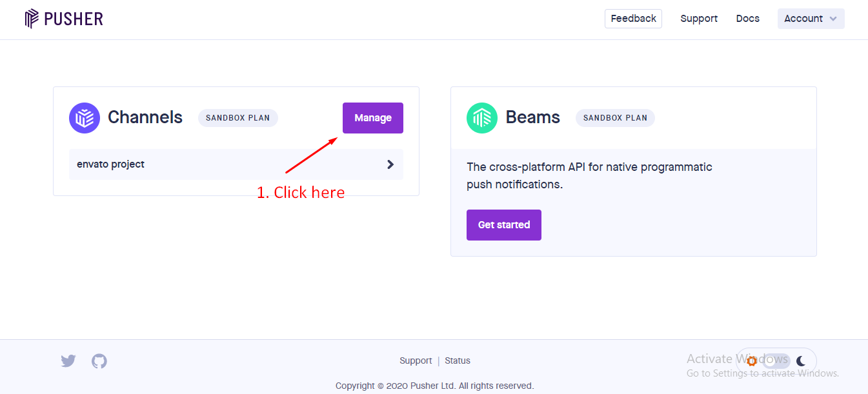Click Get started under Beams

tap(503, 225)
